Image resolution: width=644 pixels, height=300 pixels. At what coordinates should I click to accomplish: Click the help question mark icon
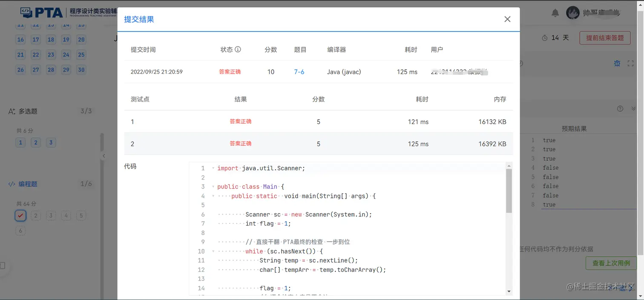[620, 109]
